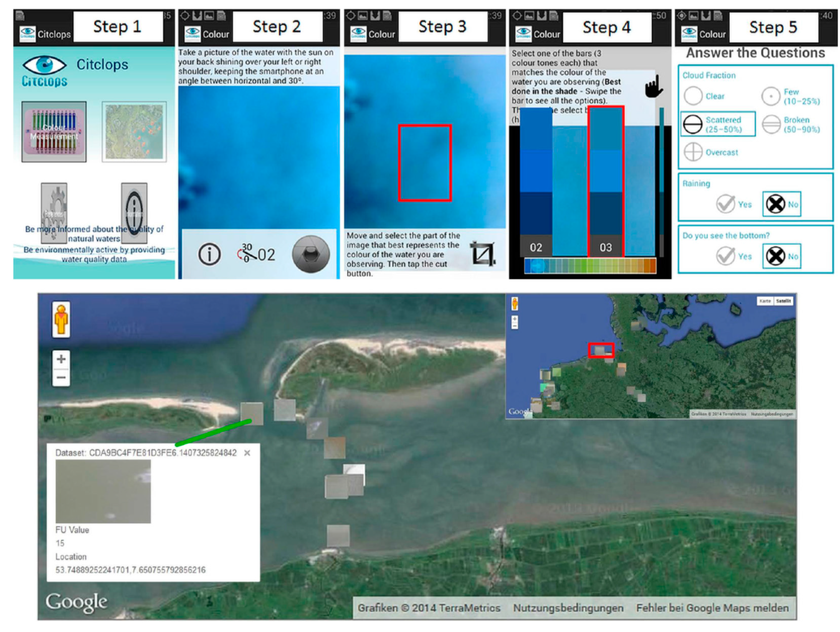
Task: Tap the info icon beside angle indicator
Action: 209,254
